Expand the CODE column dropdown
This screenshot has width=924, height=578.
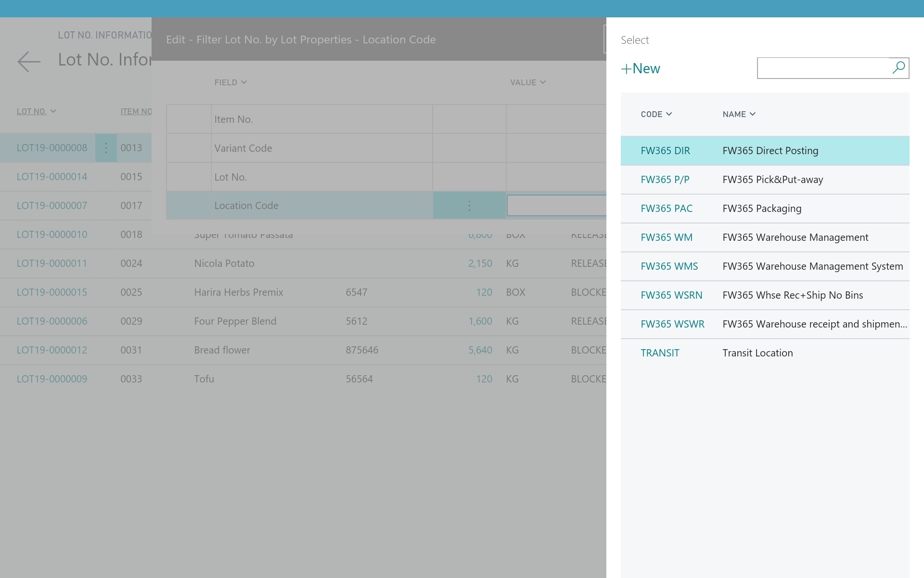(656, 114)
